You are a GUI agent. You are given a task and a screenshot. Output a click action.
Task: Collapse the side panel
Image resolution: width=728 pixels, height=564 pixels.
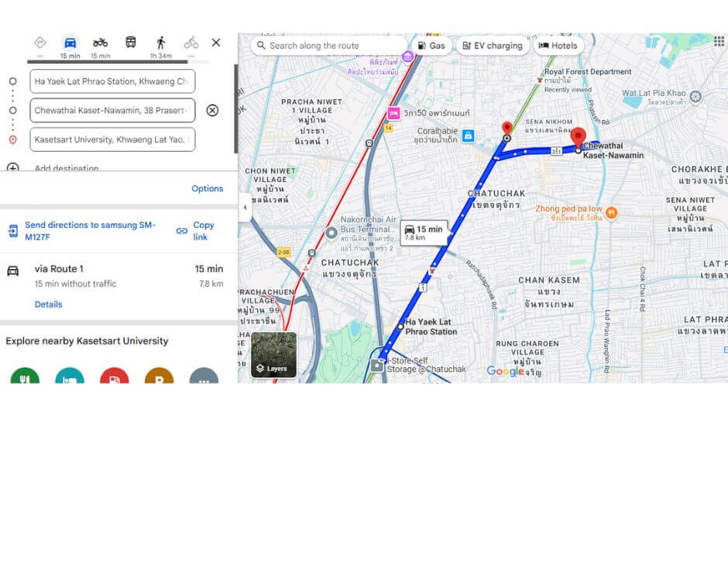point(246,208)
